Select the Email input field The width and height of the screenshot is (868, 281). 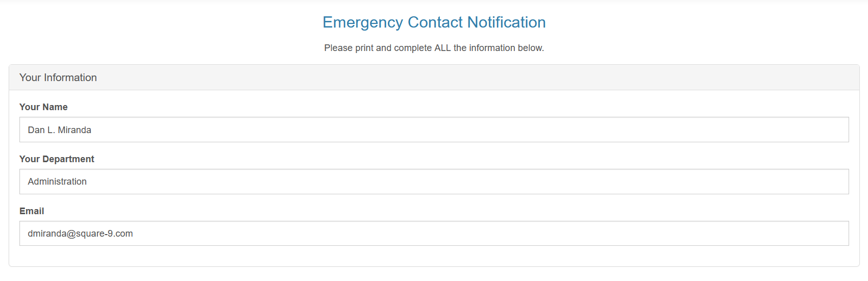point(434,234)
